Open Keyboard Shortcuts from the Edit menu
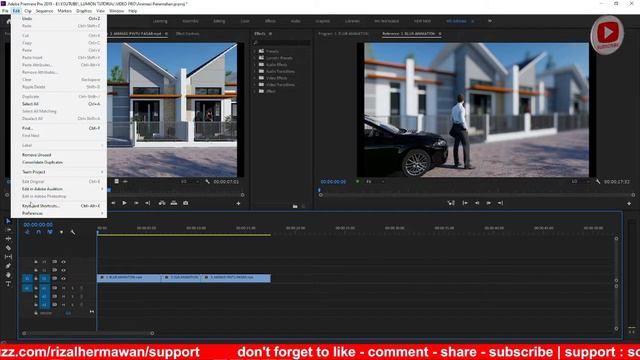This screenshot has width=640, height=360. click(x=60, y=206)
